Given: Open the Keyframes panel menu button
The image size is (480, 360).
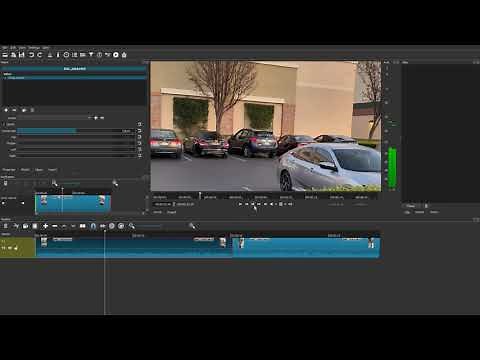Looking at the screenshot, I should pyautogui.click(x=5, y=183).
